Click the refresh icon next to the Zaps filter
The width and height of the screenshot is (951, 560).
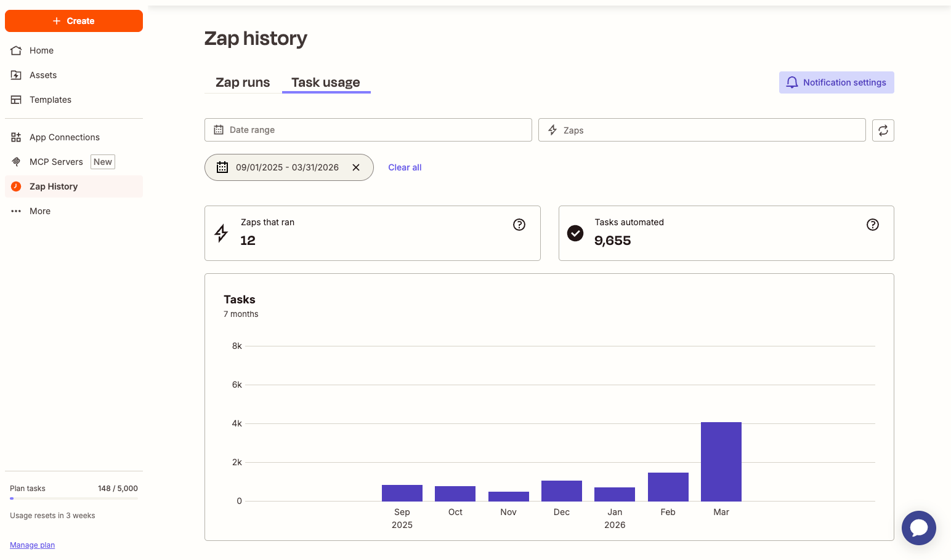883,130
